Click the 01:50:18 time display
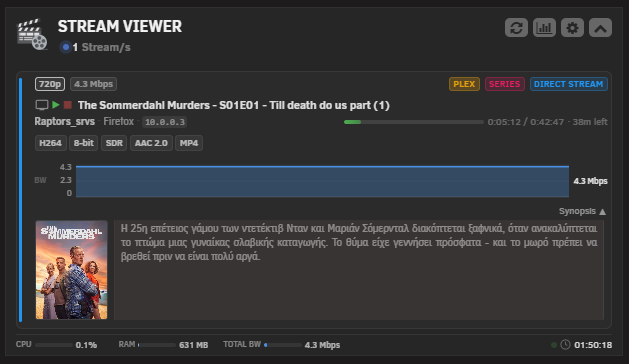 coord(593,345)
